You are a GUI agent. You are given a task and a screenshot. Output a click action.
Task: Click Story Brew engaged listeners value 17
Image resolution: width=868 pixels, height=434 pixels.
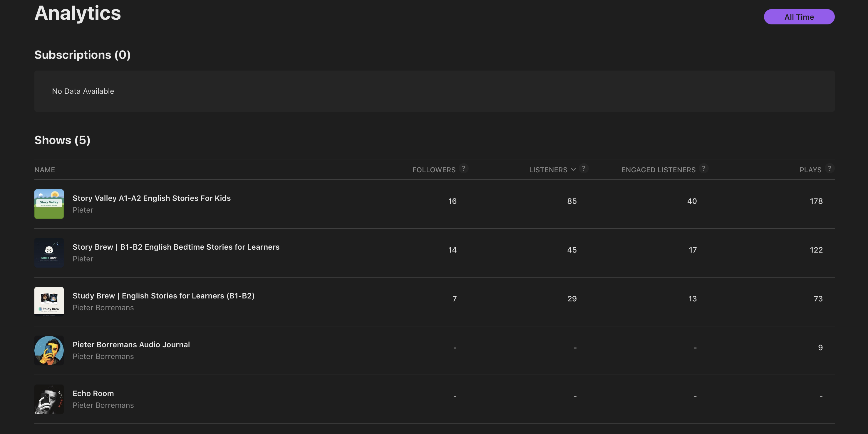pyautogui.click(x=693, y=250)
